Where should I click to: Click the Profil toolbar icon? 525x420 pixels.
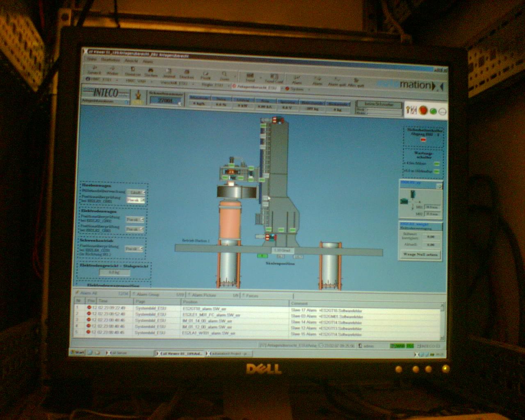point(205,73)
